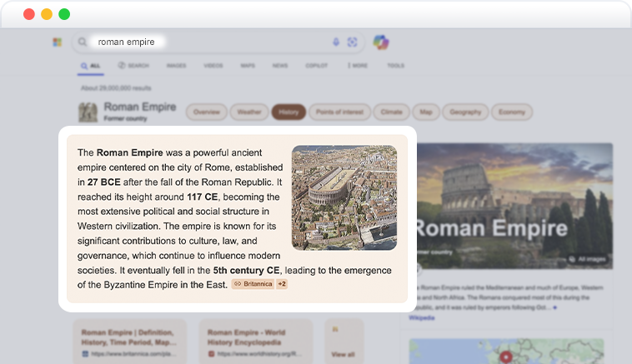Switch to the News tab
The image size is (632, 364).
(280, 65)
